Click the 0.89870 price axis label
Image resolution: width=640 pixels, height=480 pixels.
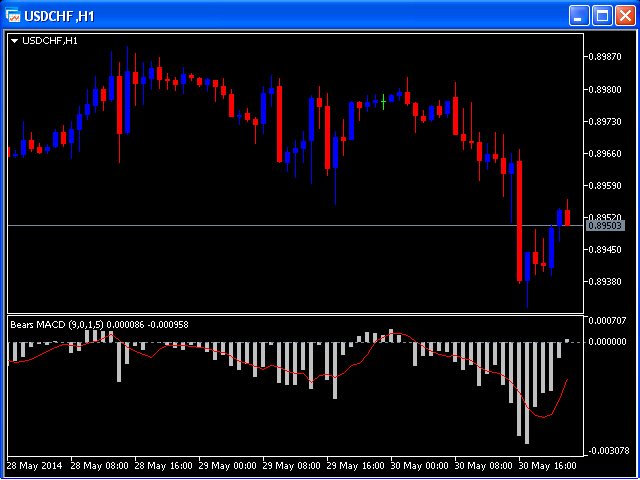point(604,57)
